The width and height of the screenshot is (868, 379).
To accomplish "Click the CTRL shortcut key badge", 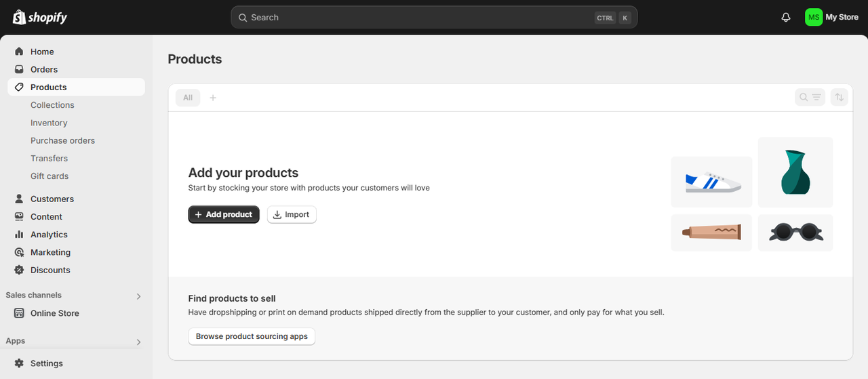I will tap(605, 18).
